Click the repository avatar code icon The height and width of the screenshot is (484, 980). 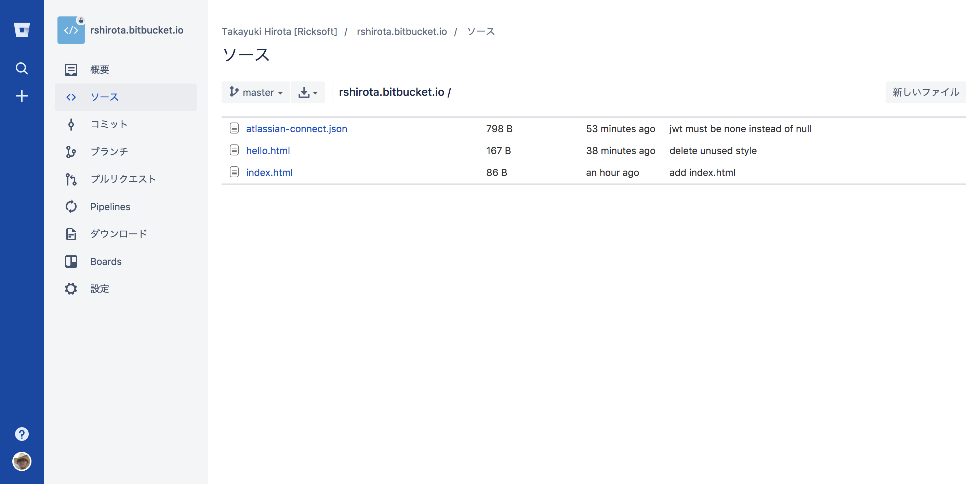point(71,30)
